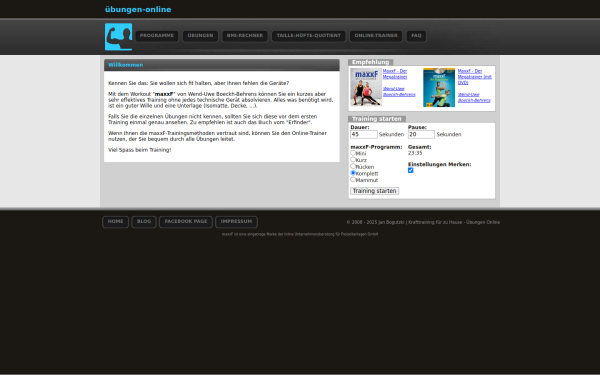Click the muscle-man site logo icon
The width and height of the screenshot is (600, 375).
click(118, 37)
